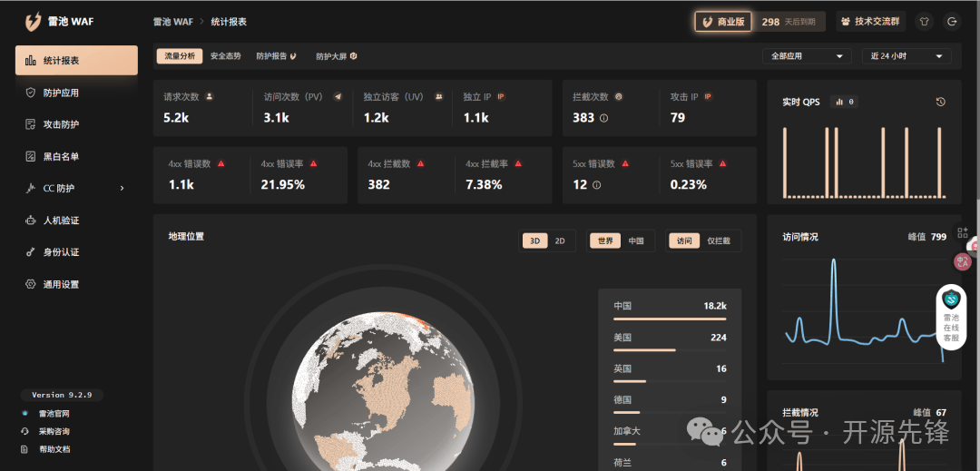Click the logout icon at top right
Viewport: 980px width, 471px height.
click(952, 22)
